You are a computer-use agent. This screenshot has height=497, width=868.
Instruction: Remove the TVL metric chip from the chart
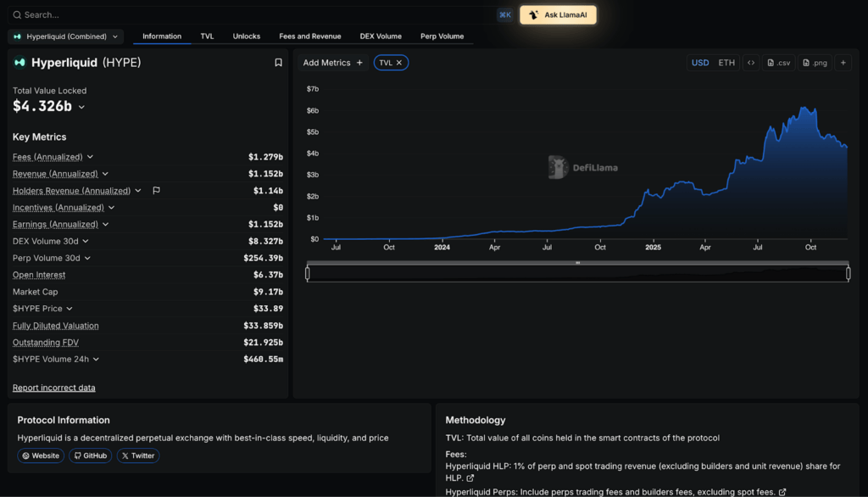coord(398,62)
